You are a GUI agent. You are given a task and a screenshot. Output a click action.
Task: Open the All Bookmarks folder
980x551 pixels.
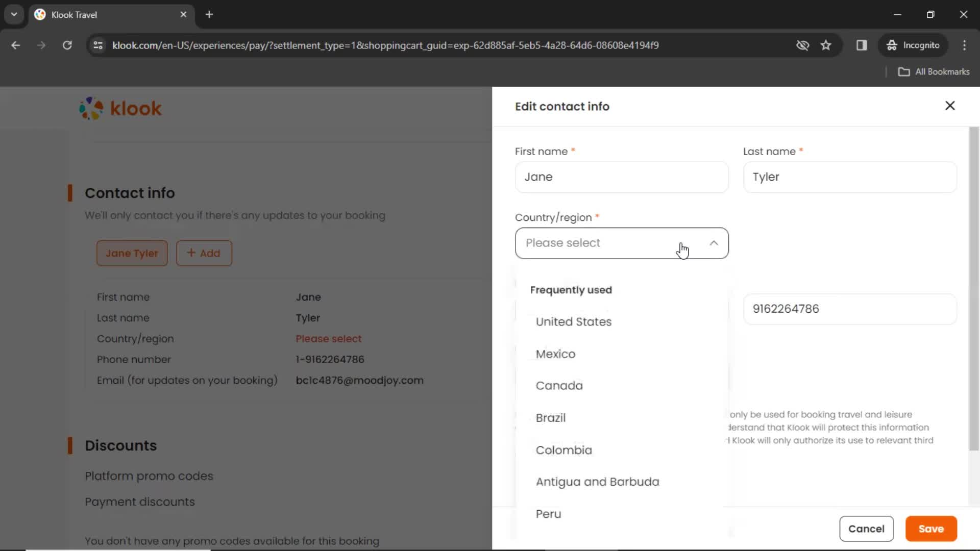click(x=934, y=72)
